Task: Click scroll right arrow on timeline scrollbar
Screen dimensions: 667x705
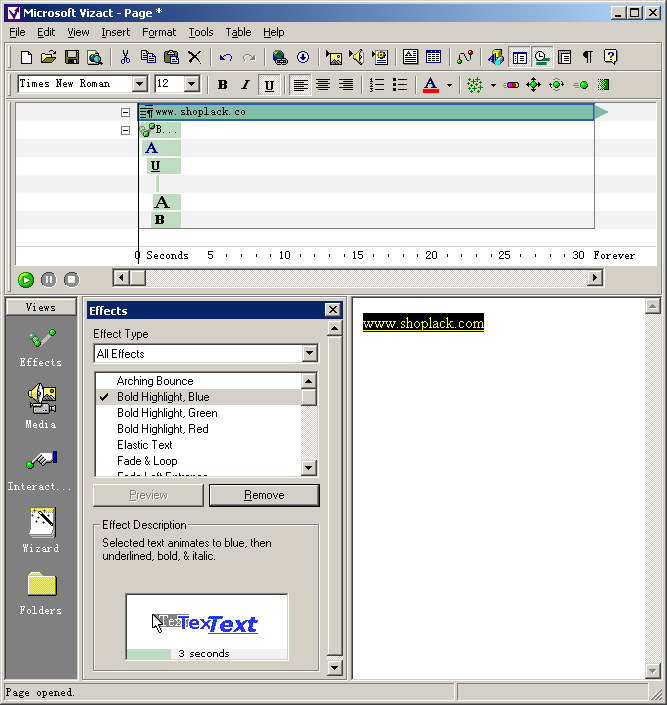Action: click(x=595, y=277)
